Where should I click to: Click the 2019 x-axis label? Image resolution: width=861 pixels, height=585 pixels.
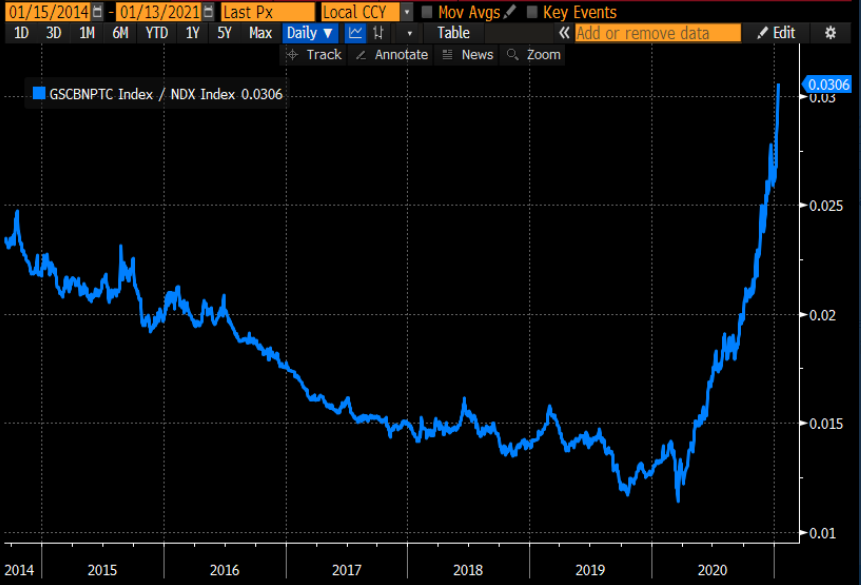click(590, 570)
